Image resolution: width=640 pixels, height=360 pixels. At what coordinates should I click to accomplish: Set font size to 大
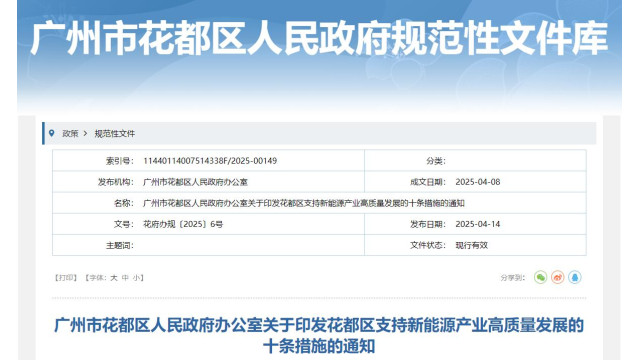(x=114, y=278)
